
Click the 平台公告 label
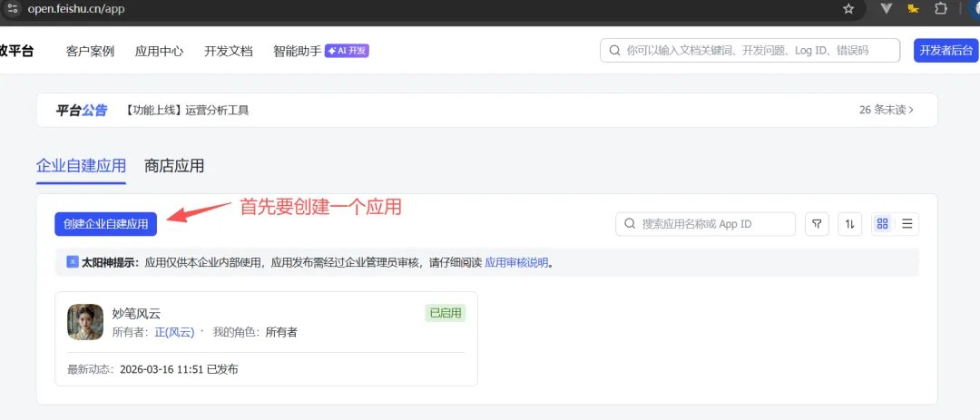pos(82,110)
